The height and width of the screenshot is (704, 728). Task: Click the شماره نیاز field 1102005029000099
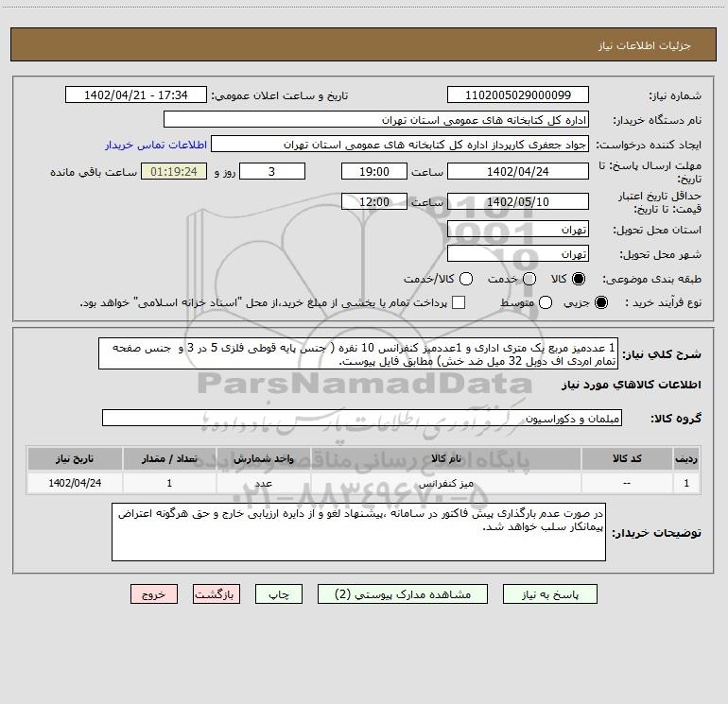tap(518, 94)
